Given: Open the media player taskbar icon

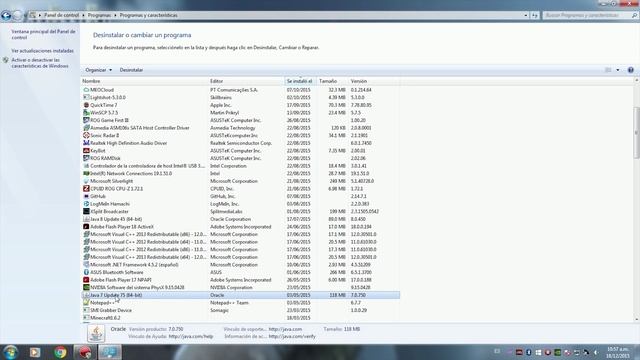Looking at the screenshot, I should (x=35, y=352).
